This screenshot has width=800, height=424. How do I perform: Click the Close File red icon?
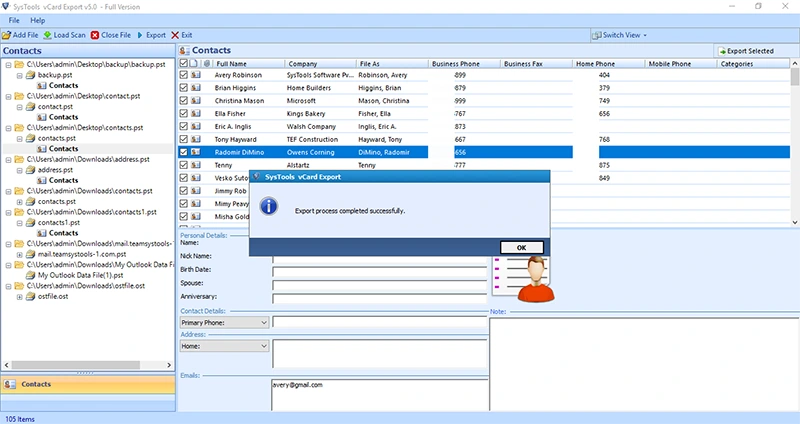95,35
